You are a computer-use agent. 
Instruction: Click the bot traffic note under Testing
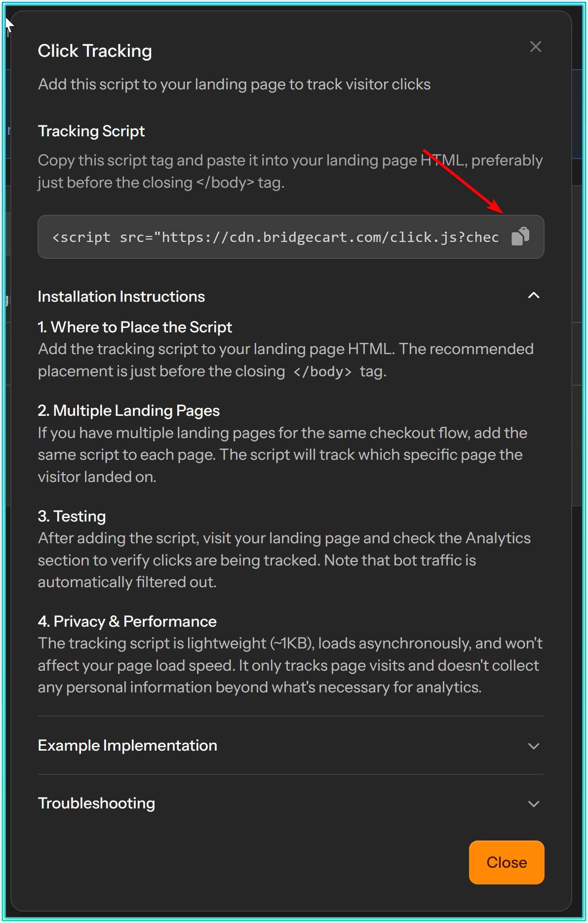pos(400,560)
